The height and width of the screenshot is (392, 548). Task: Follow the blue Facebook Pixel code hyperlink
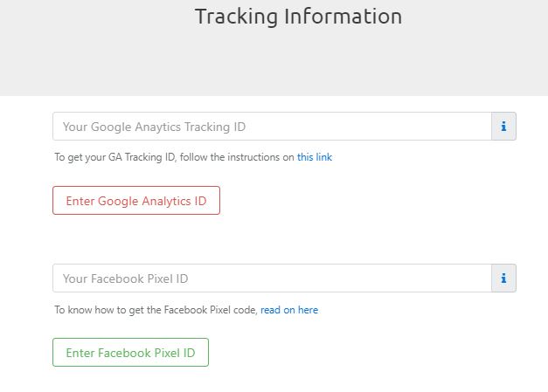pos(289,310)
